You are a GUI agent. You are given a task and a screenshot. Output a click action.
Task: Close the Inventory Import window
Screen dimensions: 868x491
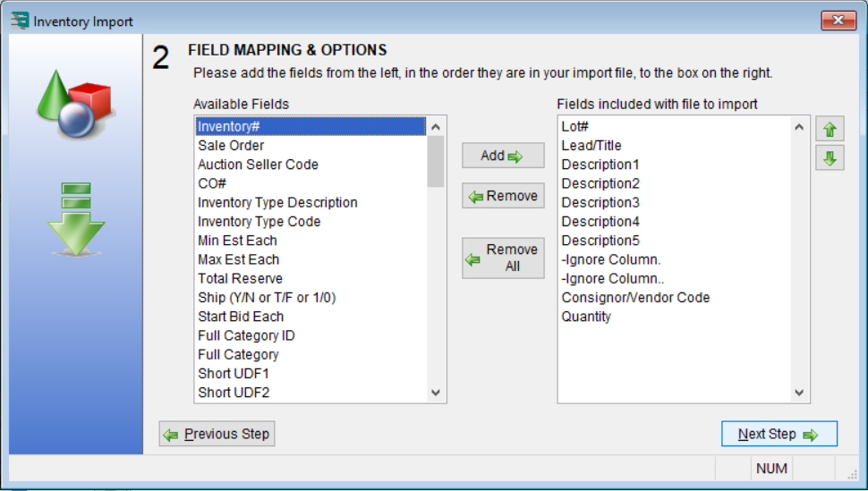[837, 21]
